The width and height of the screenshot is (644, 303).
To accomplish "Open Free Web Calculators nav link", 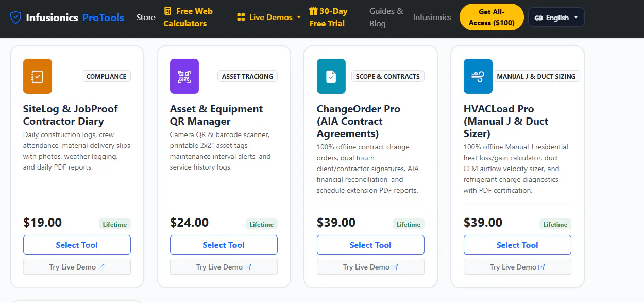I will point(188,18).
